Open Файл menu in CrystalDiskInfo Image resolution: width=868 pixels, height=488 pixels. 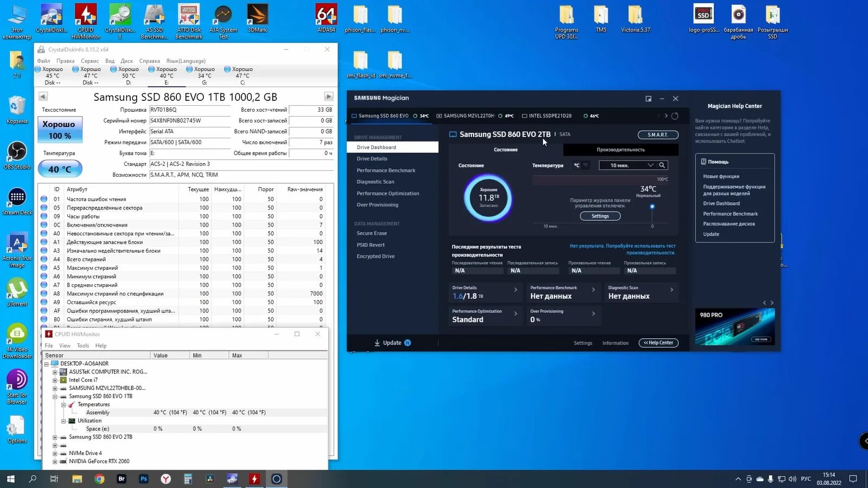pyautogui.click(x=43, y=61)
